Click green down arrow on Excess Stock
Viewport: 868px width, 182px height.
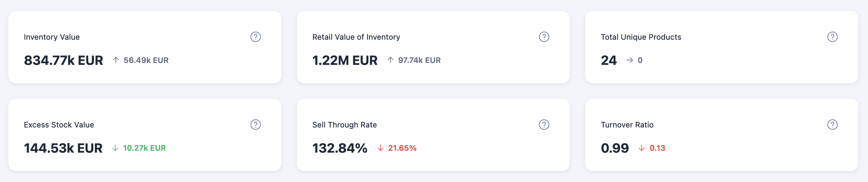point(115,148)
